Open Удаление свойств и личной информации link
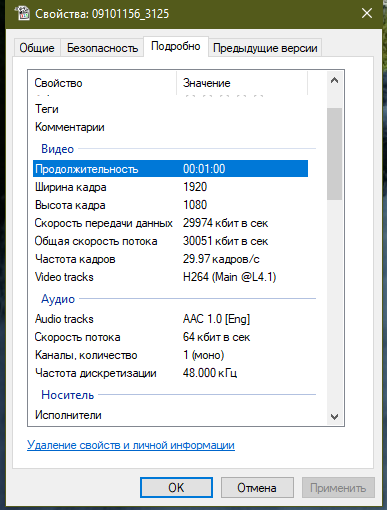Screen dimensions: 387x510 pos(131,445)
